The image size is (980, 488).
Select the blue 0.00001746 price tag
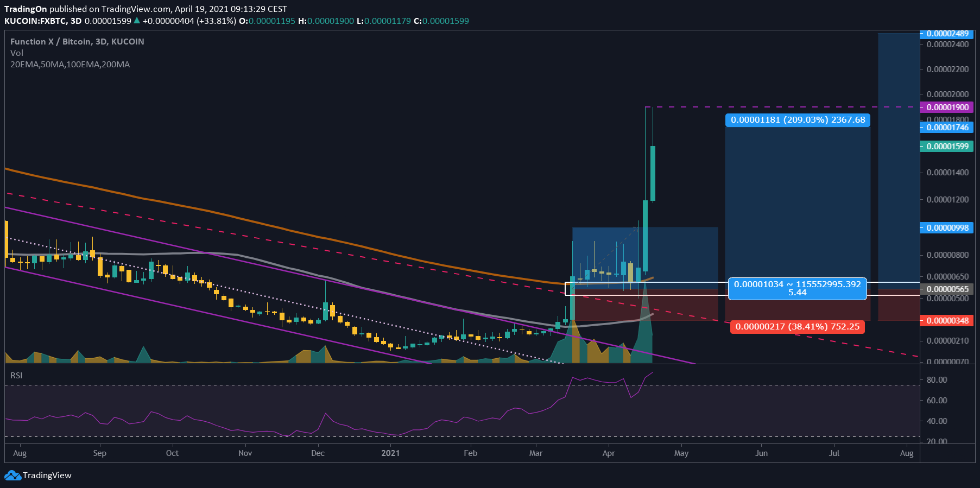(947, 128)
